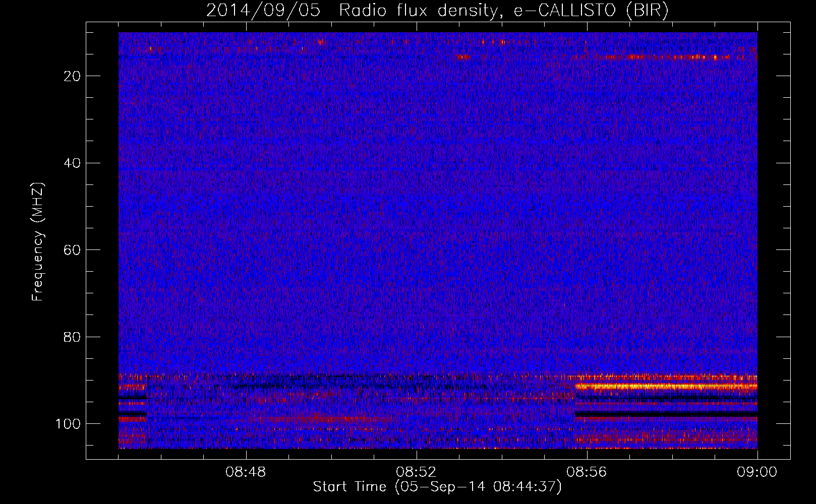The height and width of the screenshot is (504, 816).
Task: Click the 100 MHz frequency tick label
Action: [68, 424]
